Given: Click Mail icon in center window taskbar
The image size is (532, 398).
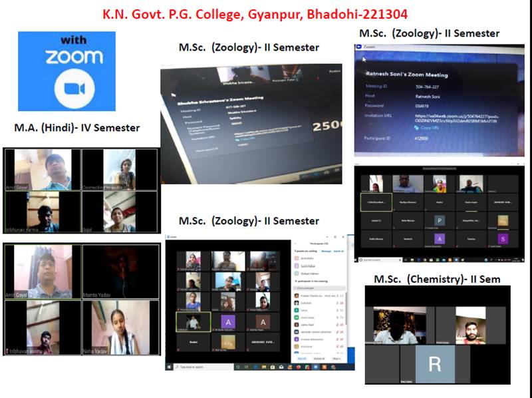Looking at the screenshot, I should tap(281, 367).
